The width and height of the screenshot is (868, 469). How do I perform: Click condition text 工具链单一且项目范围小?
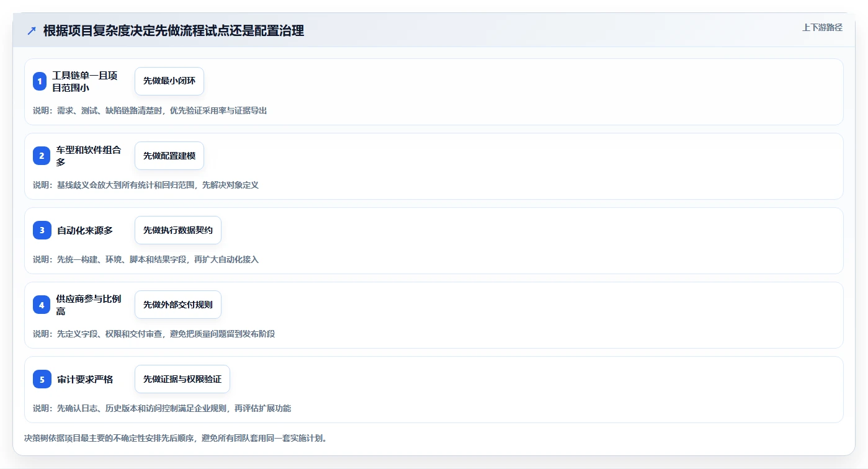point(85,81)
